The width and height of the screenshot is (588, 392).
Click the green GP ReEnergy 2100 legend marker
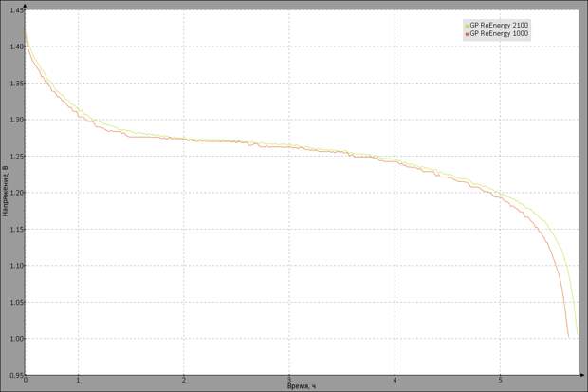(466, 25)
